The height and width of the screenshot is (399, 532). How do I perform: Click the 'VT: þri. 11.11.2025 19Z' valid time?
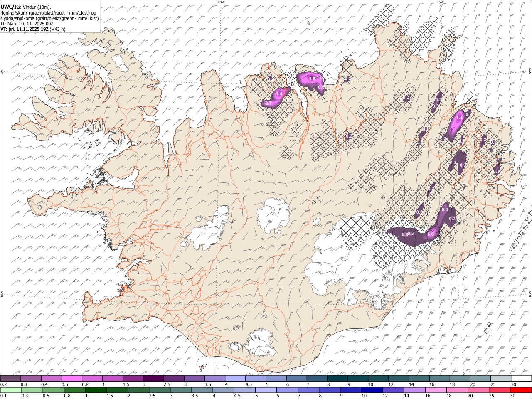coord(25,30)
